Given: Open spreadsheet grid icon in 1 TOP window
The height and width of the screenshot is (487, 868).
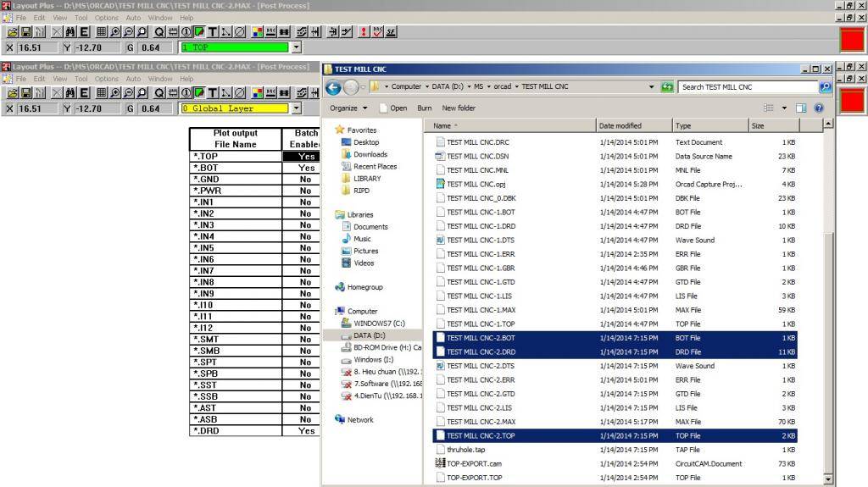Looking at the screenshot, I should tap(102, 32).
